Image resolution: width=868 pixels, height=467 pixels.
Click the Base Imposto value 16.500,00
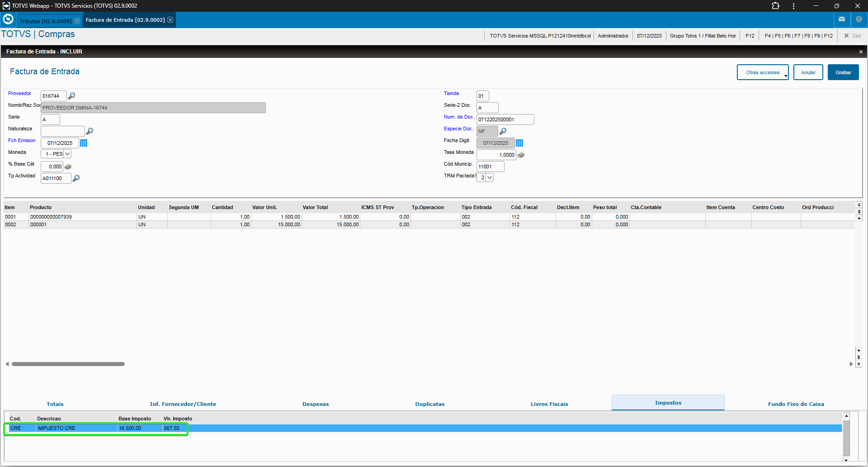pos(130,428)
